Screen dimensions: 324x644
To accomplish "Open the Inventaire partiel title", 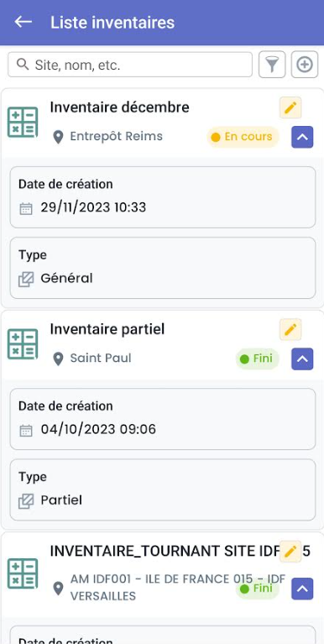I will pyautogui.click(x=107, y=329).
